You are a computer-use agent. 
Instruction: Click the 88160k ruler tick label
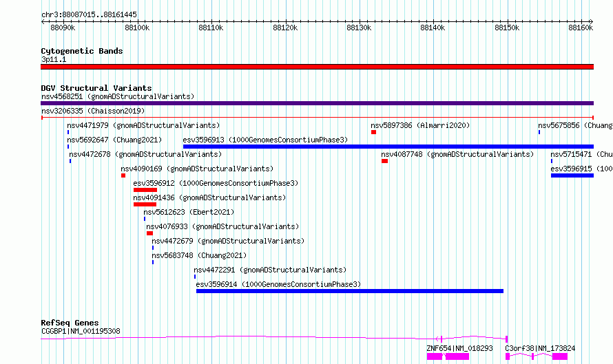581,28
